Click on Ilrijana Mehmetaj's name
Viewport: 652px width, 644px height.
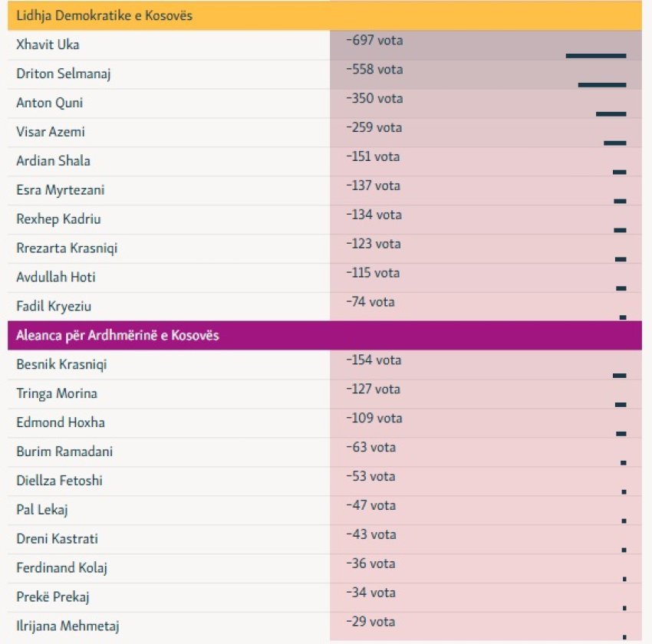point(68,626)
